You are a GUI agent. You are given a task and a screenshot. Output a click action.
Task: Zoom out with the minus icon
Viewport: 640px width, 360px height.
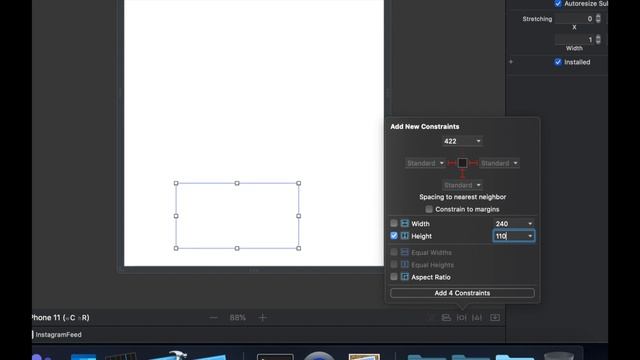click(x=213, y=318)
